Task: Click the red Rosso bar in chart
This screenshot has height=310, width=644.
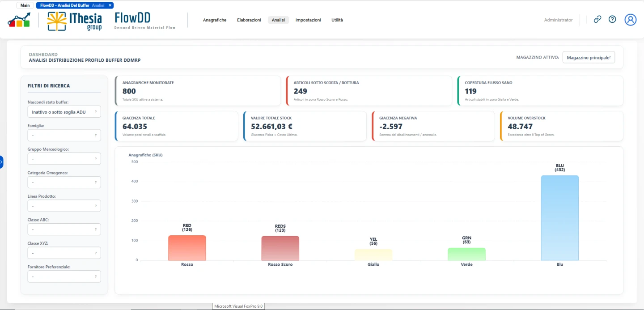Action: point(187,248)
